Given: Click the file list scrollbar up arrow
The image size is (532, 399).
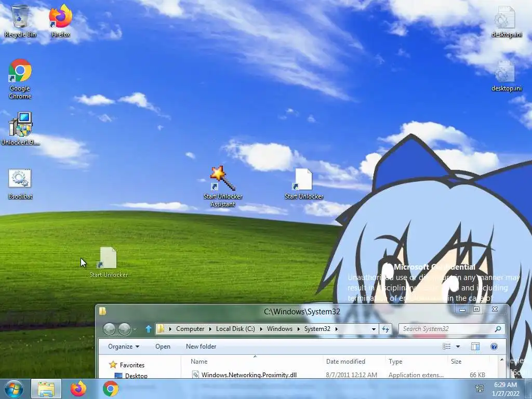Looking at the screenshot, I should 502,360.
